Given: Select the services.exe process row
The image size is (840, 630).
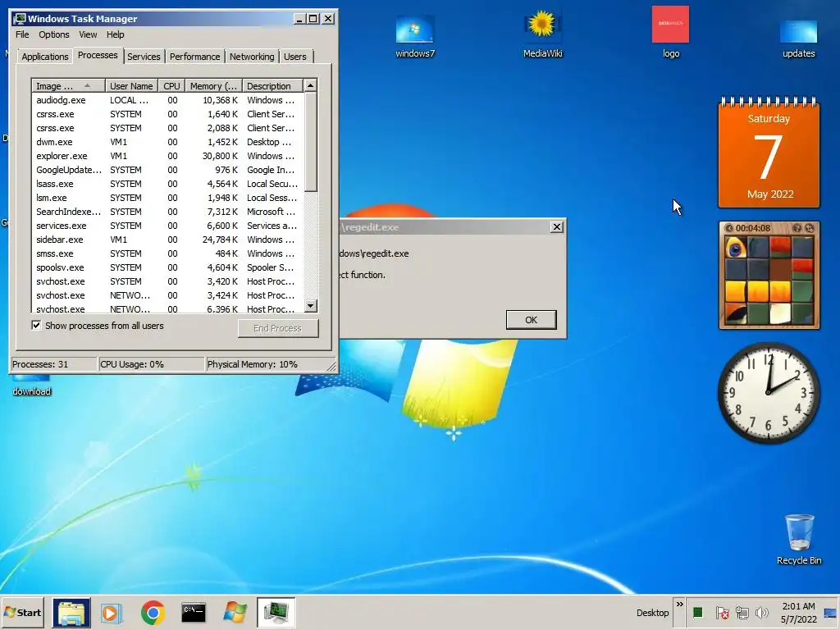Looking at the screenshot, I should (x=167, y=226).
